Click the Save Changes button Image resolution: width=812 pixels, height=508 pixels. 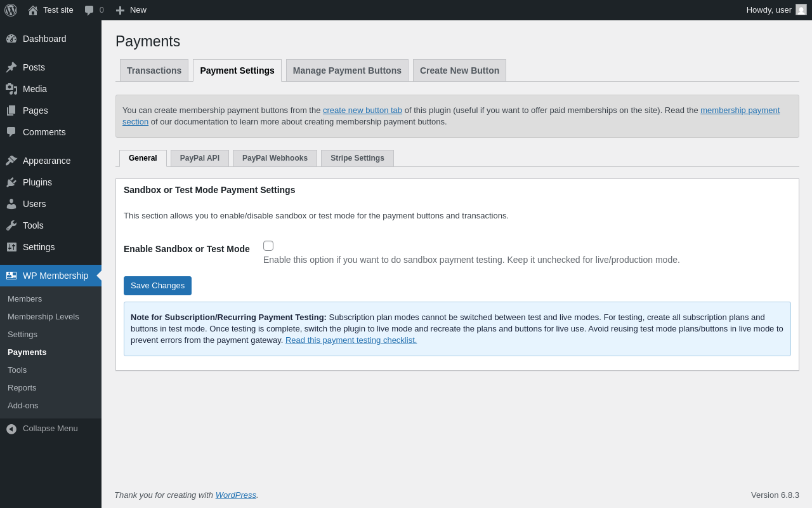[x=157, y=286]
